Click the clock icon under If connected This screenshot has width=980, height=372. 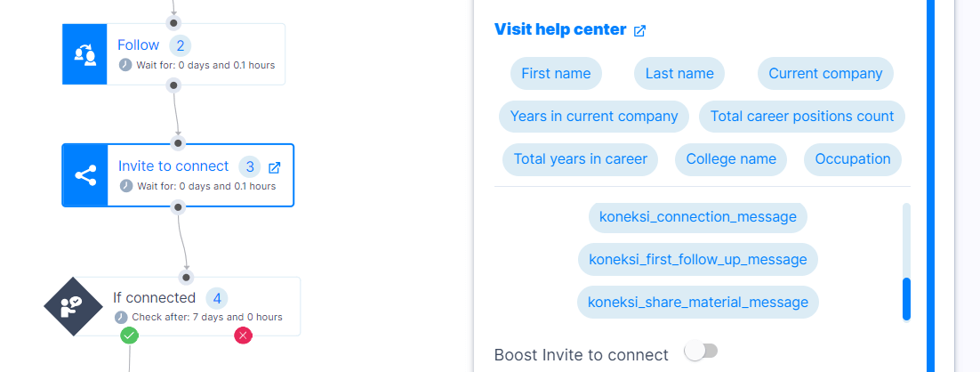pyautogui.click(x=121, y=317)
